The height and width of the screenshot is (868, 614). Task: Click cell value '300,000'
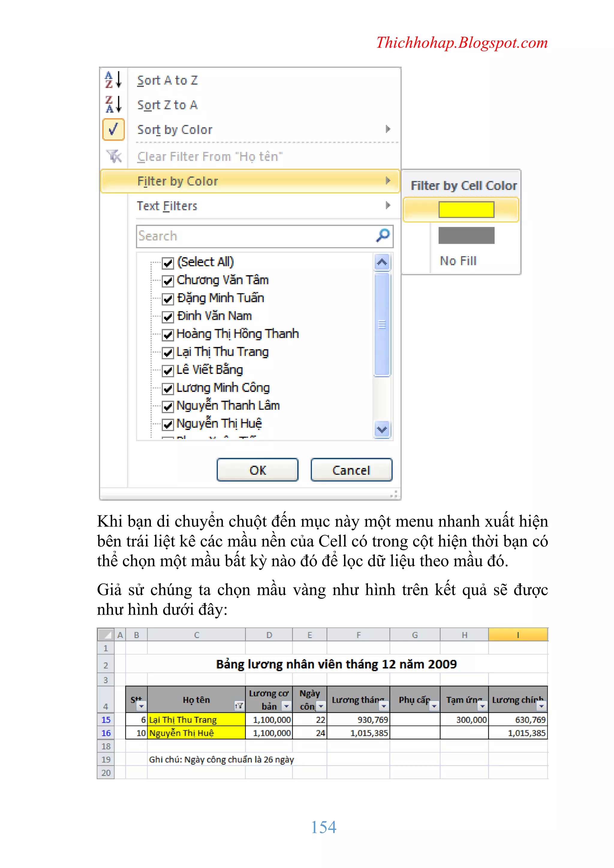464,720
